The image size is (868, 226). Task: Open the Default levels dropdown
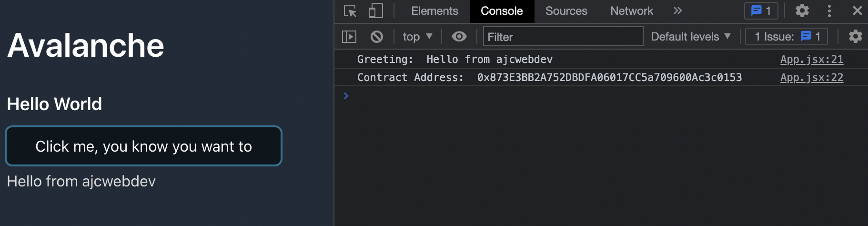[x=690, y=37]
